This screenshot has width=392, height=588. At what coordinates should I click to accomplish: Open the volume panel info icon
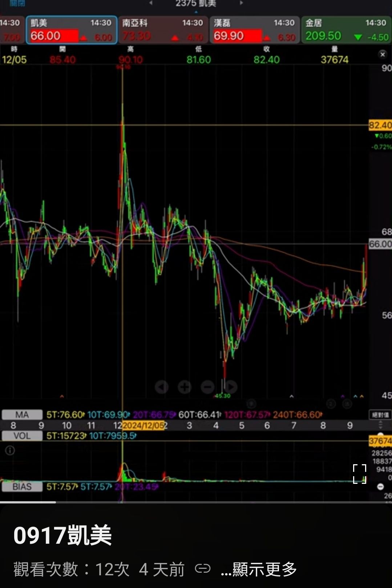click(10, 450)
